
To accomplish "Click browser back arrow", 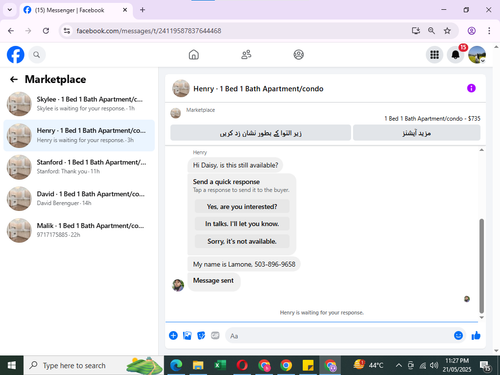I will pos(11,31).
